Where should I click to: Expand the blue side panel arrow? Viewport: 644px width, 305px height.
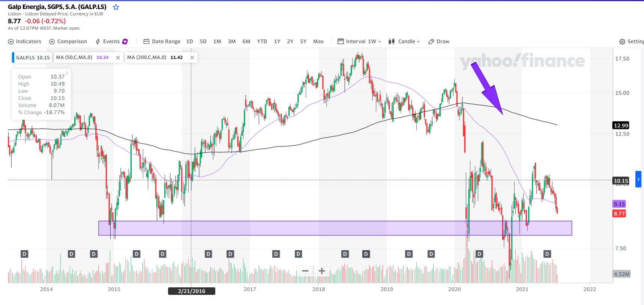638,179
